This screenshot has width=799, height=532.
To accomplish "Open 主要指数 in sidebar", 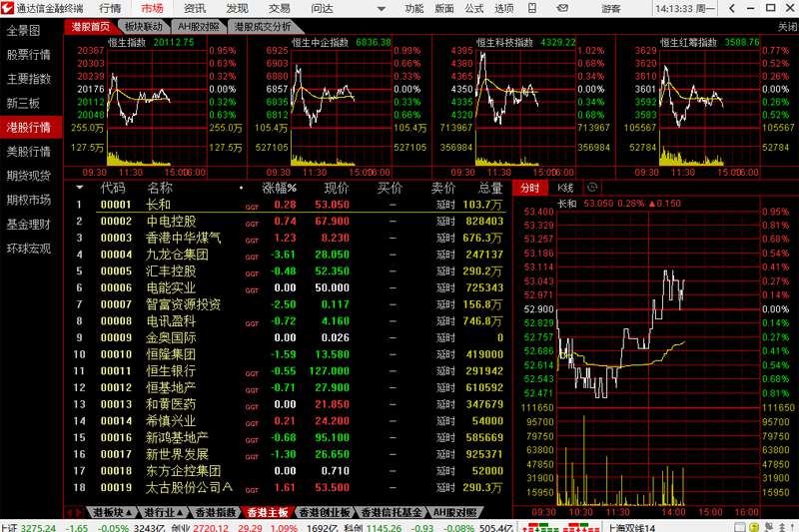I will (x=29, y=79).
